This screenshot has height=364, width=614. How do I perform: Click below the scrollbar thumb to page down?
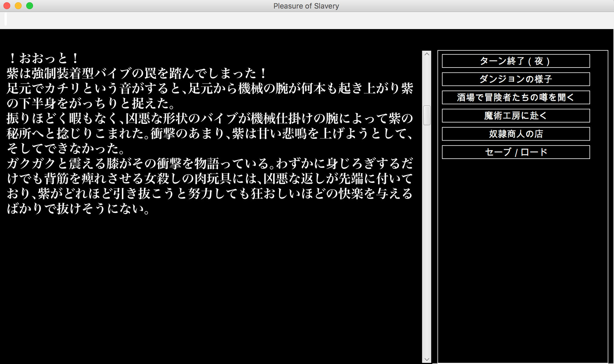point(427,215)
